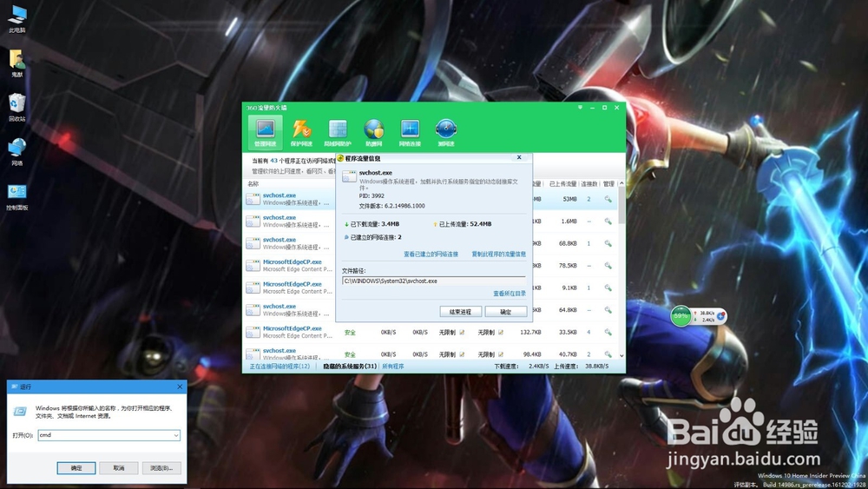Switch to 正在连接网络的程序(12) tab
Screen dimensions: 868x489
pyautogui.click(x=279, y=367)
